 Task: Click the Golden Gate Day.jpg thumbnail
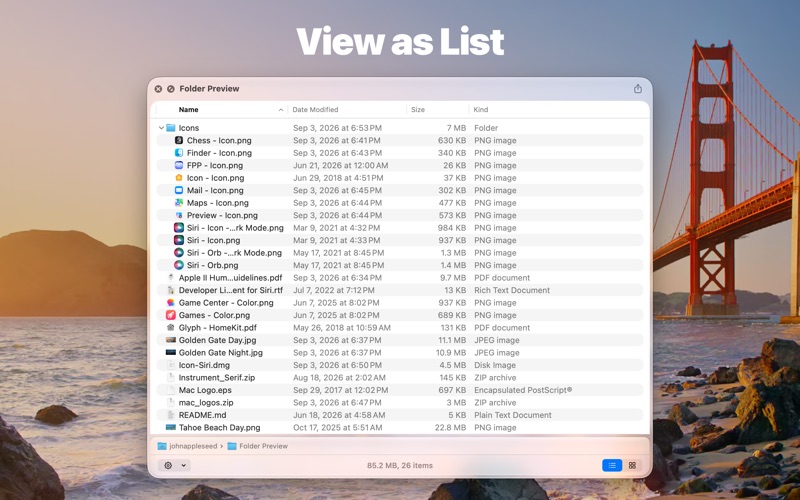[x=171, y=340]
